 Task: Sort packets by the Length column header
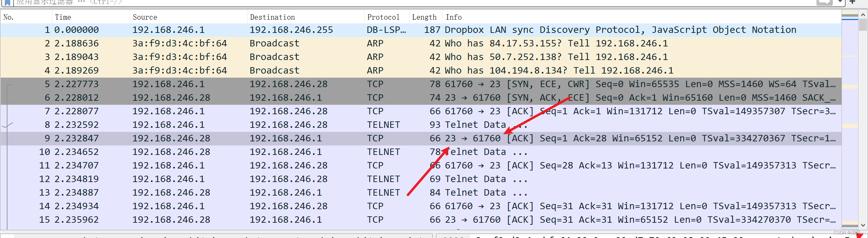pyautogui.click(x=426, y=17)
